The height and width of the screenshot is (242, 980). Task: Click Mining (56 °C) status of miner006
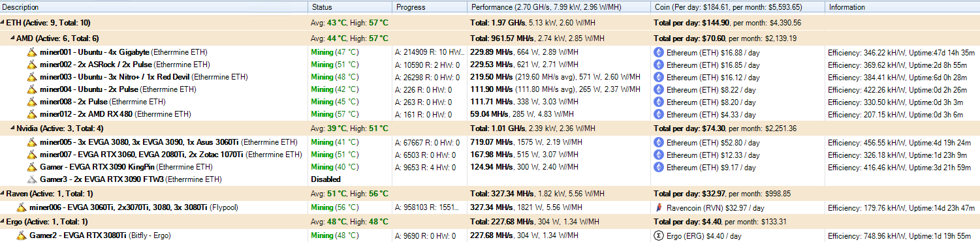click(x=335, y=207)
